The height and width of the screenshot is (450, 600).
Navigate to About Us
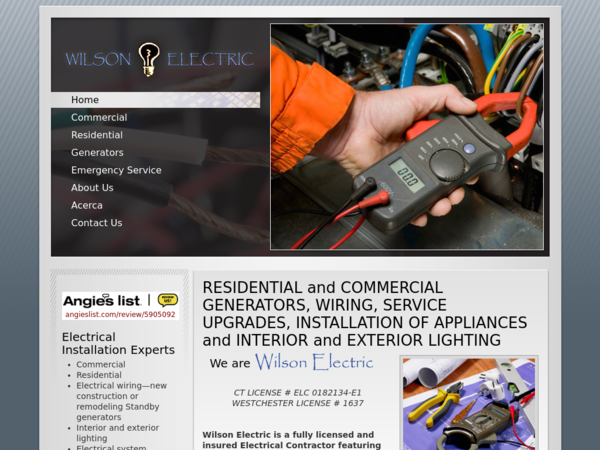[92, 188]
